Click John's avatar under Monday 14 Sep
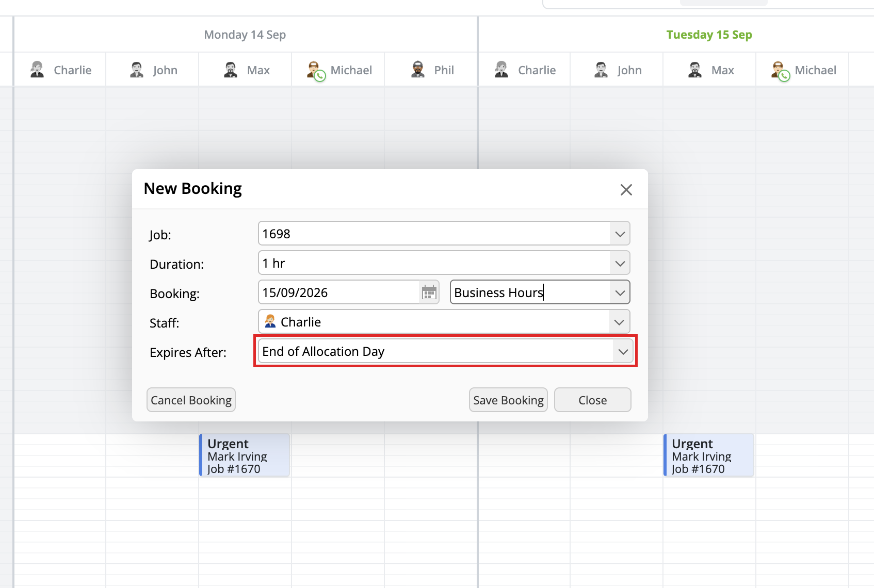This screenshot has width=874, height=588. pyautogui.click(x=137, y=70)
